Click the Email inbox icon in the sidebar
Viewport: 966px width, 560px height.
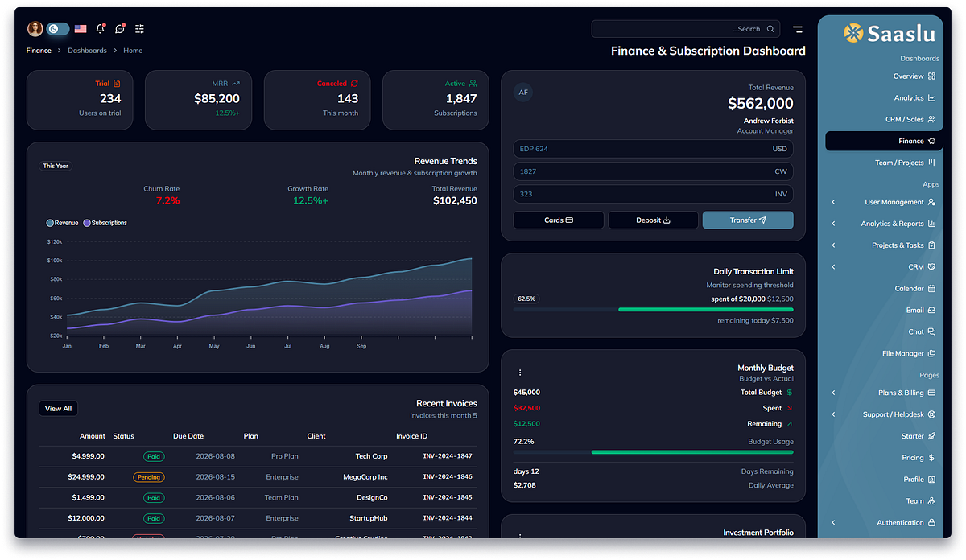click(x=931, y=310)
